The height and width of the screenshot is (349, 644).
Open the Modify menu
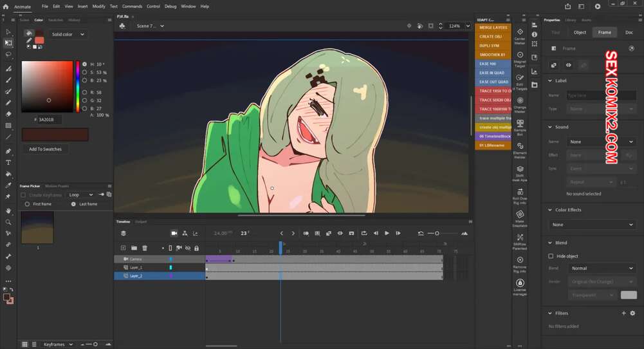pyautogui.click(x=98, y=6)
